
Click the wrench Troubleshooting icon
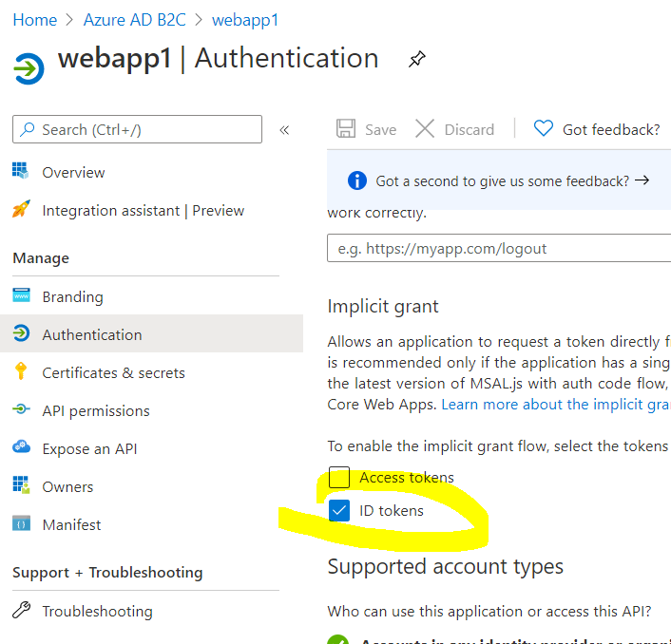tap(22, 610)
